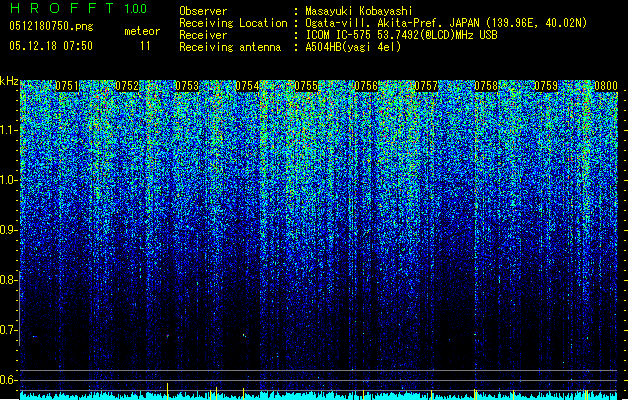Screen dimensions: 629x400
Task: Click the 0.8 kHz axis label
Action: 9,280
